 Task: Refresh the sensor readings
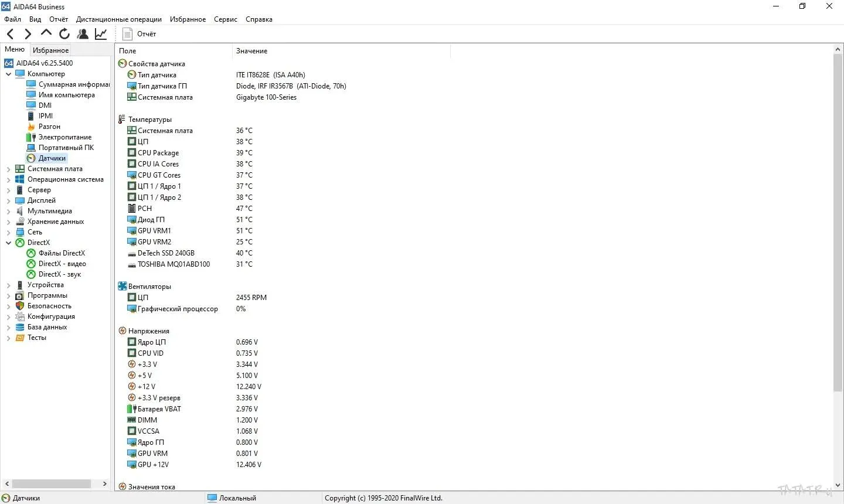(64, 34)
